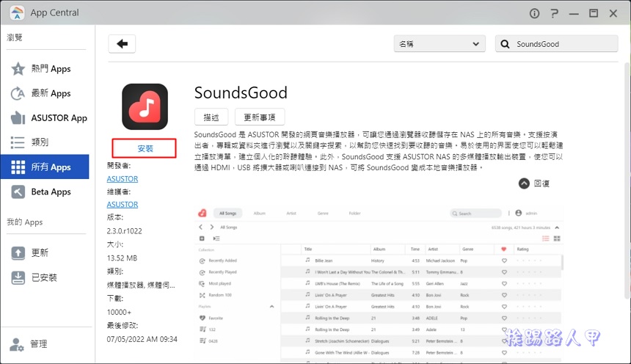Expand the 名稱 sort dropdown
631x364 pixels.
pos(439,44)
